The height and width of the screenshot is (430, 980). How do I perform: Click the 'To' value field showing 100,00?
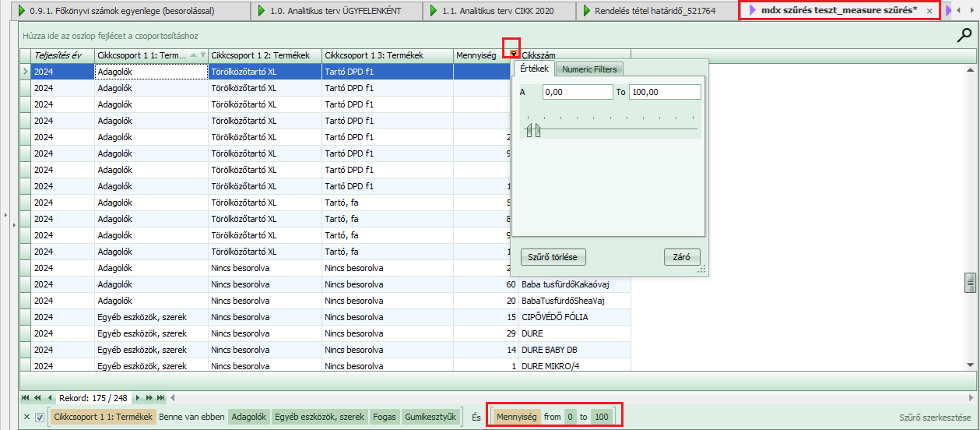pos(664,92)
